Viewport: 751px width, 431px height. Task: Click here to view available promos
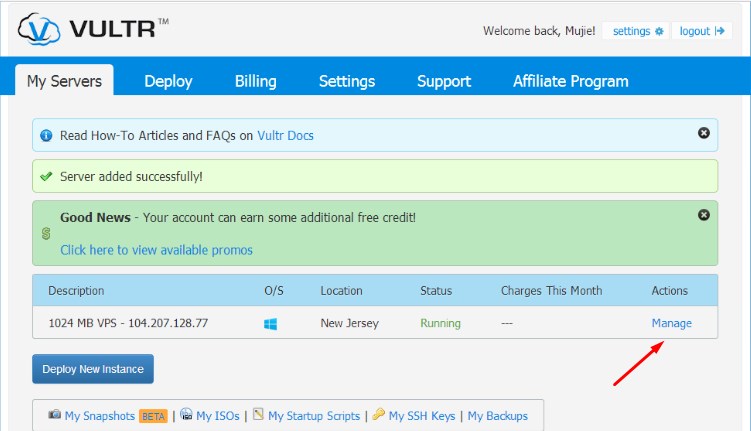coord(156,250)
